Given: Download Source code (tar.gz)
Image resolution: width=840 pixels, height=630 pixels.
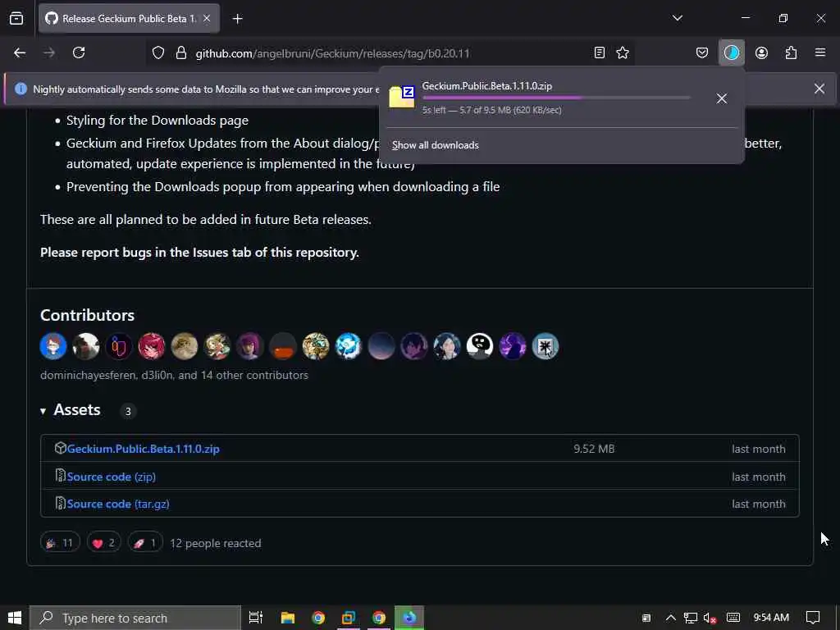Looking at the screenshot, I should (x=118, y=504).
